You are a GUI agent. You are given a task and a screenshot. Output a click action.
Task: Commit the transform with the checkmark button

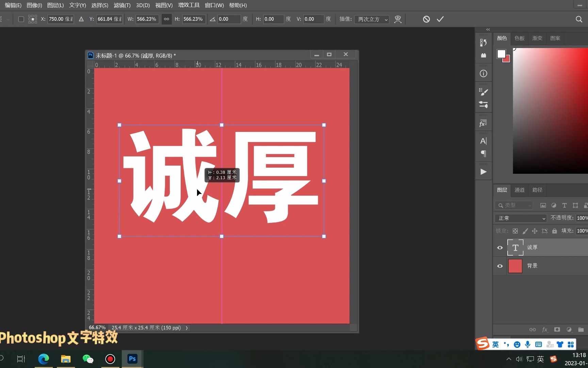(440, 19)
